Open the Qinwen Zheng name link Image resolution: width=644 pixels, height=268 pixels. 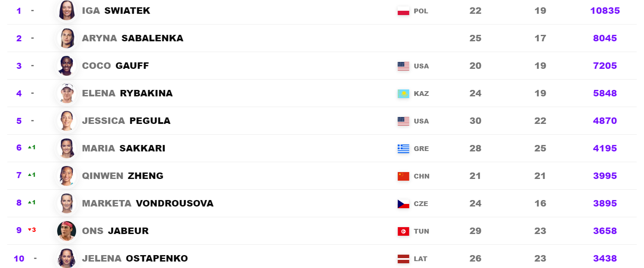pos(123,176)
